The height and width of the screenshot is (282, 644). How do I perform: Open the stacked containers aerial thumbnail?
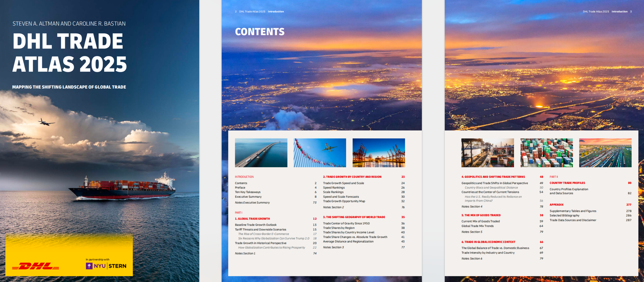point(546,153)
